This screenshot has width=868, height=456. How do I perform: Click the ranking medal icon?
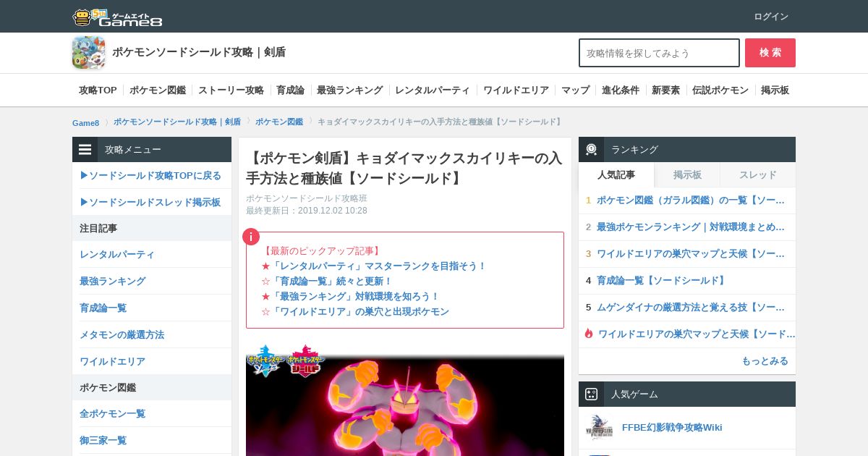coord(591,149)
